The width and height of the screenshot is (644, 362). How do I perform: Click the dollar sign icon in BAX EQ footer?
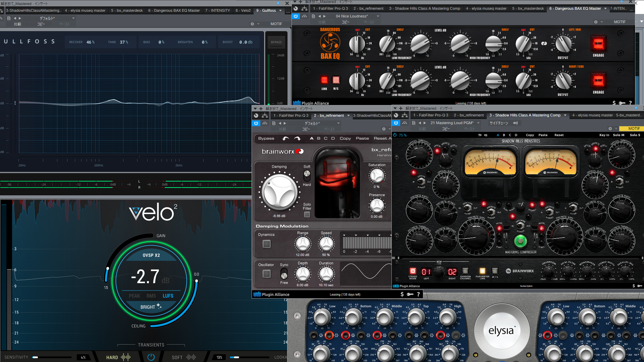(x=614, y=103)
